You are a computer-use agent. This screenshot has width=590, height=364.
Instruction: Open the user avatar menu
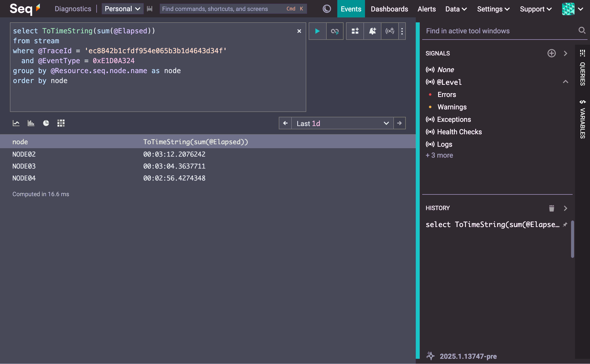(x=573, y=9)
